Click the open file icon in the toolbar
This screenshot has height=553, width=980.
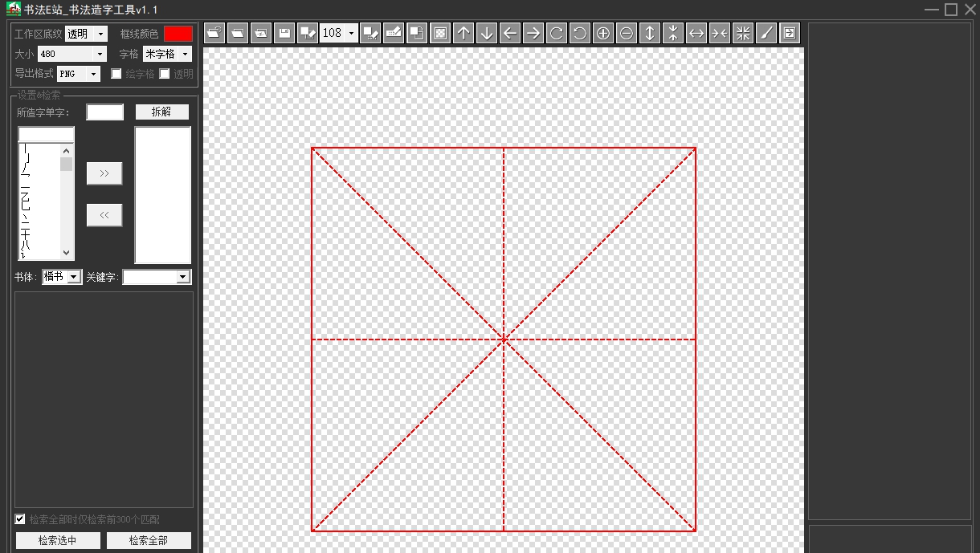pos(214,33)
